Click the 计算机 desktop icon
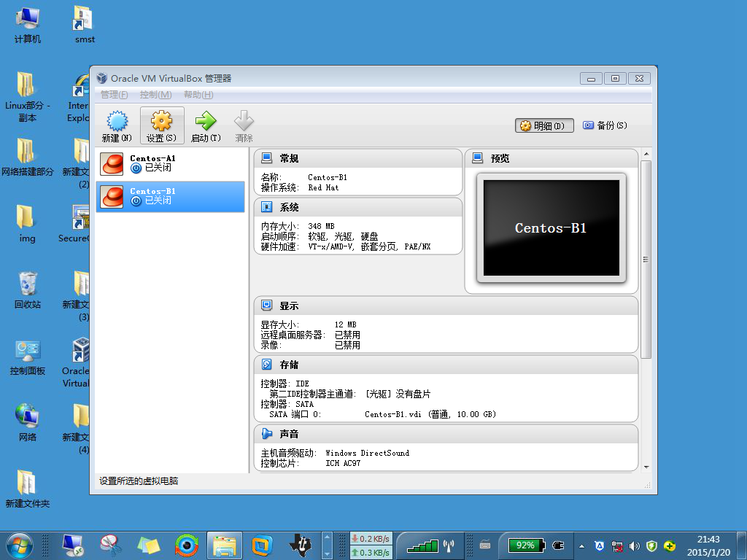The image size is (747, 560). (27, 26)
